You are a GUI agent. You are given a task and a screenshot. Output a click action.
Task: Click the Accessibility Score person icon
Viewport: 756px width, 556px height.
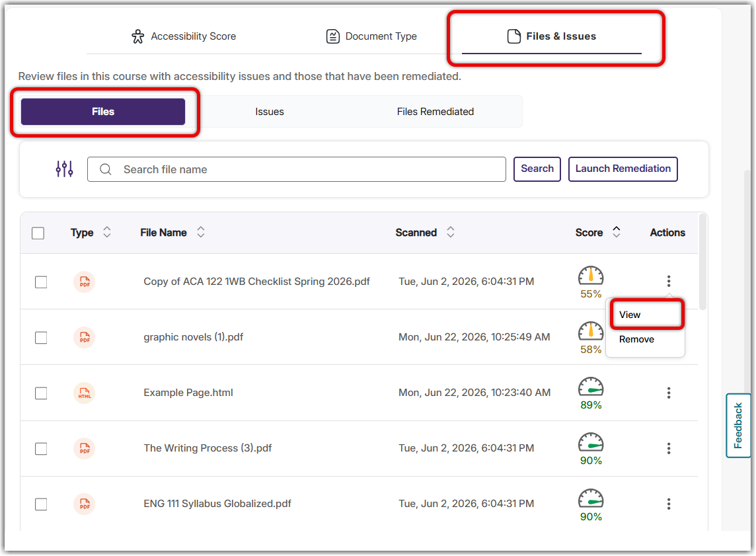tap(138, 36)
